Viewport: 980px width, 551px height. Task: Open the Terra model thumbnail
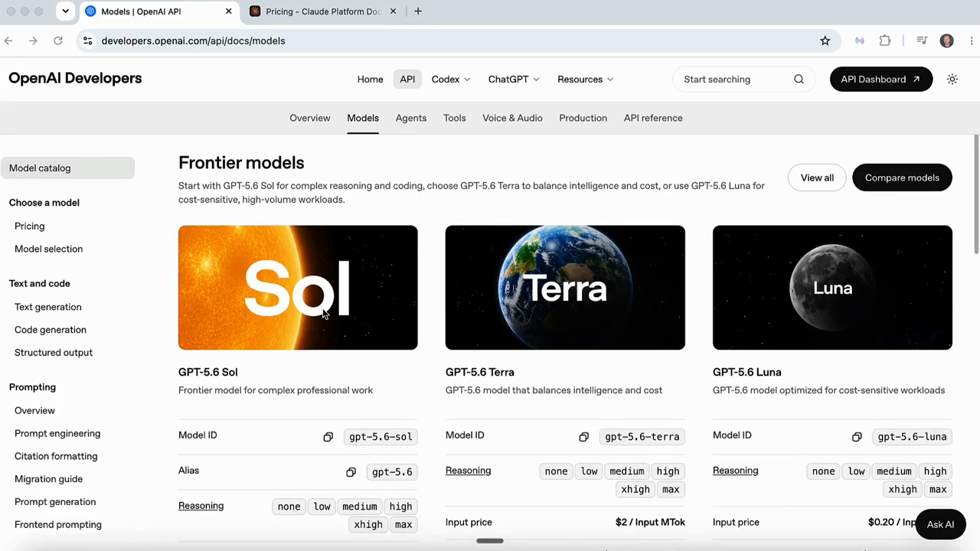click(x=565, y=288)
